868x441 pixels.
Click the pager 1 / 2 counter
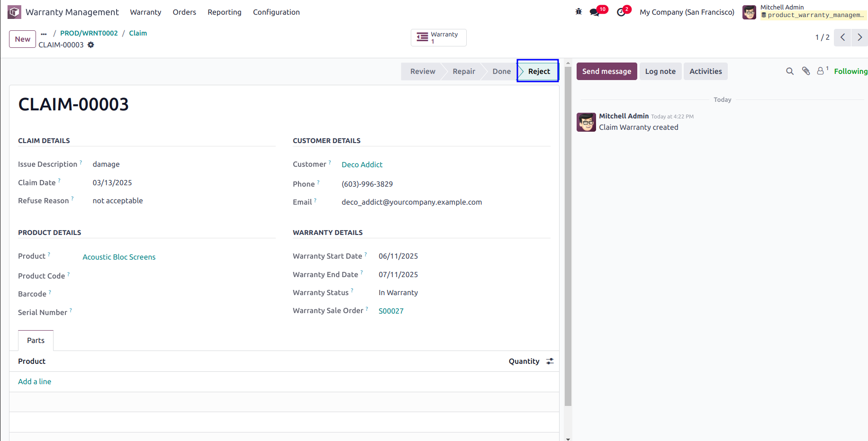[822, 37]
